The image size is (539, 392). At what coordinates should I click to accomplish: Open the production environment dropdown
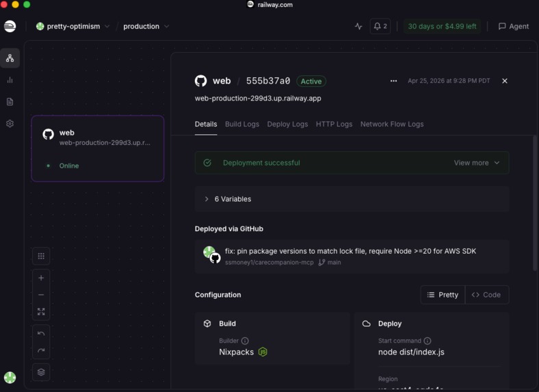(x=146, y=26)
